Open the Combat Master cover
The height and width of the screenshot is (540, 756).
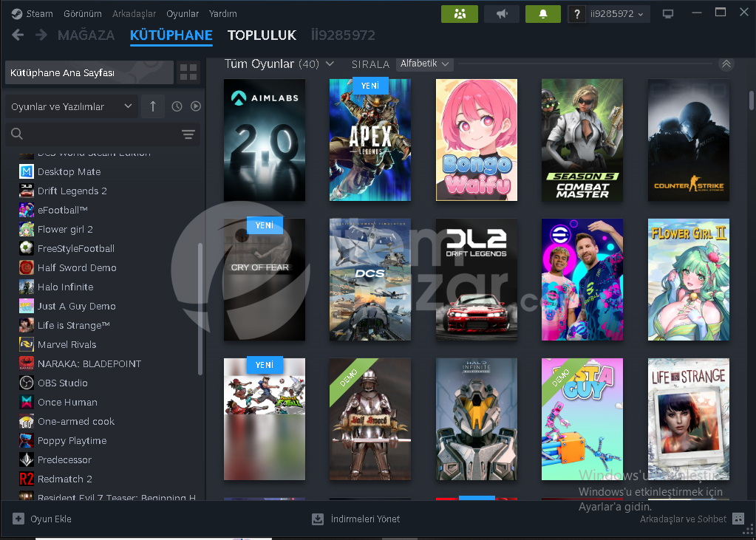click(582, 140)
